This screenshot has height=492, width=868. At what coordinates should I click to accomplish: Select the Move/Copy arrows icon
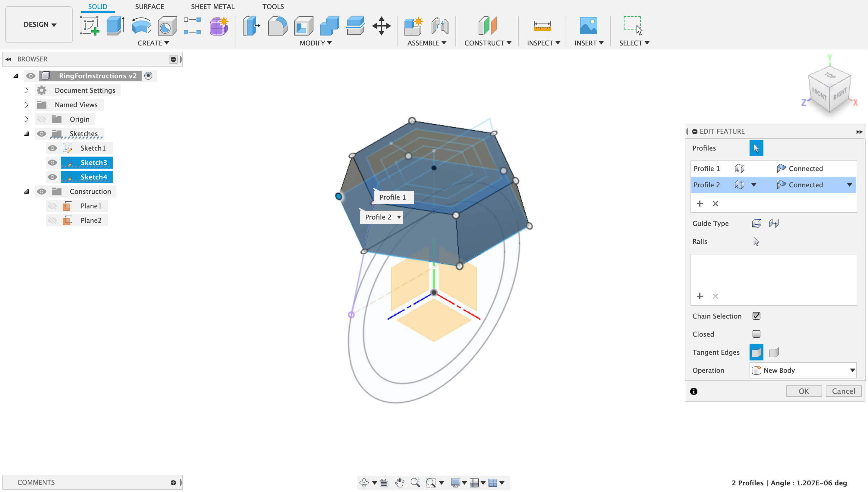coord(381,26)
